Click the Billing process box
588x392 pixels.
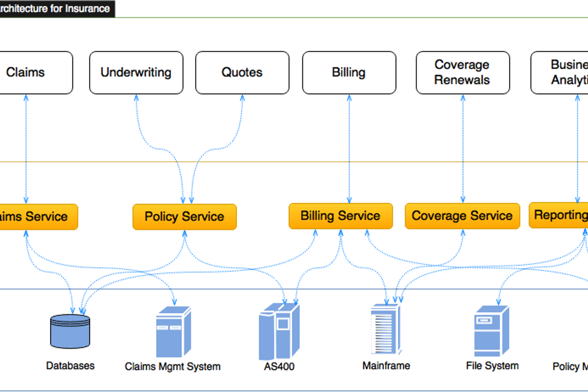tap(349, 72)
